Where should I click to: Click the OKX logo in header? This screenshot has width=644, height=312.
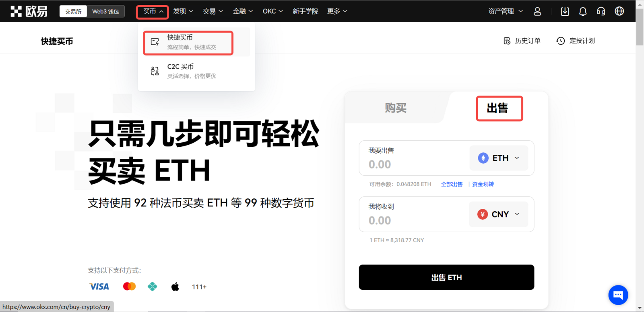click(29, 11)
